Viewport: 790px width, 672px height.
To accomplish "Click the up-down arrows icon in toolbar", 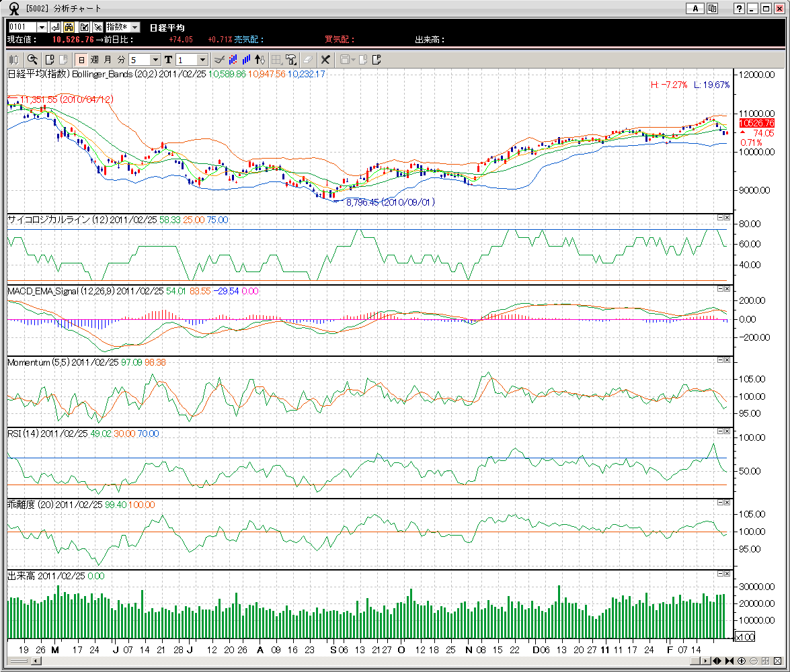I will [x=260, y=60].
